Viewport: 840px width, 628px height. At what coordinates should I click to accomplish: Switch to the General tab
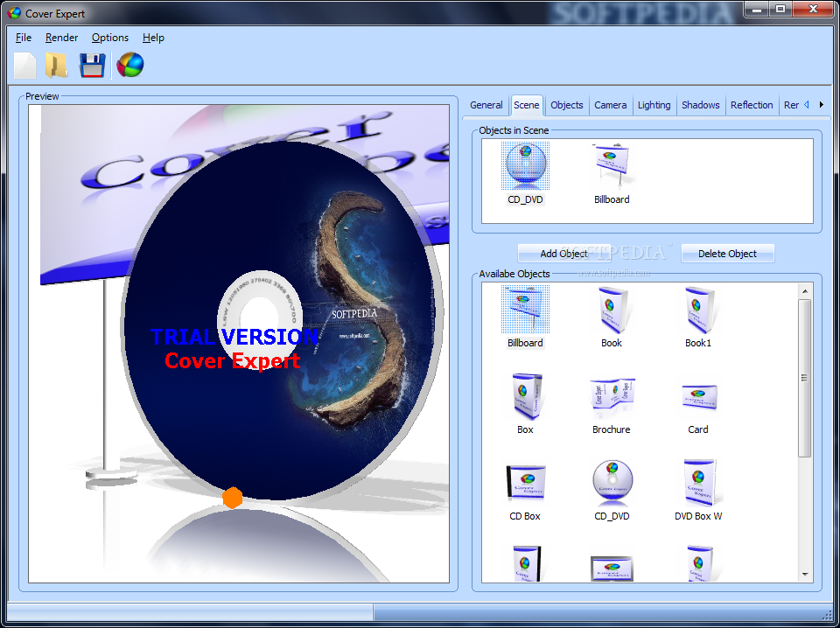486,105
